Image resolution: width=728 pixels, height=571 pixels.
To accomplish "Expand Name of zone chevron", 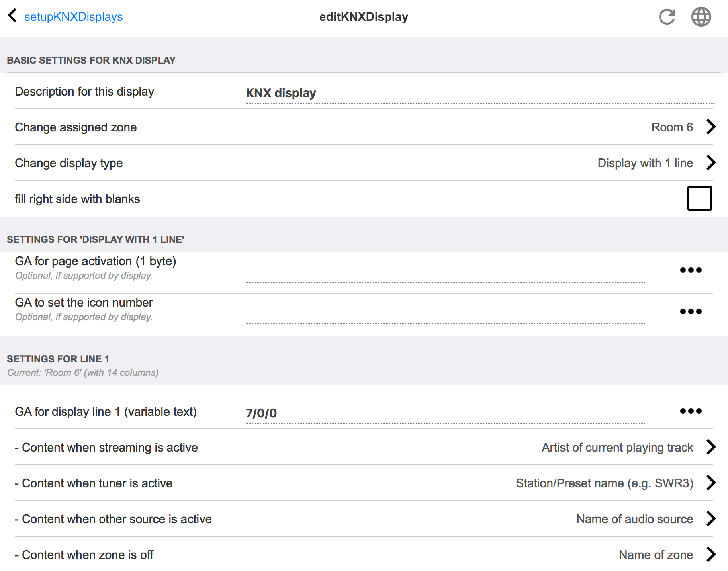I will [711, 555].
